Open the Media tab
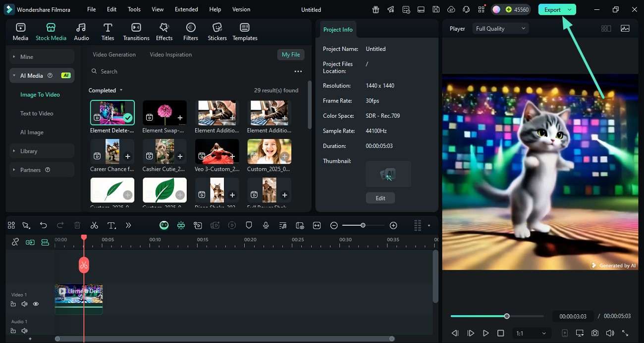The width and height of the screenshot is (644, 343). pos(20,32)
